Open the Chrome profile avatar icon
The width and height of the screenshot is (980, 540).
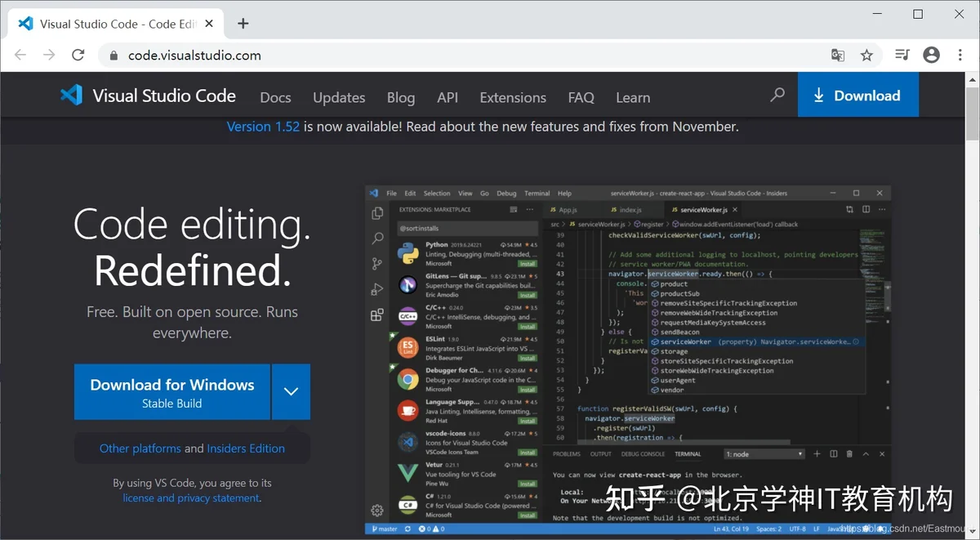pyautogui.click(x=931, y=55)
